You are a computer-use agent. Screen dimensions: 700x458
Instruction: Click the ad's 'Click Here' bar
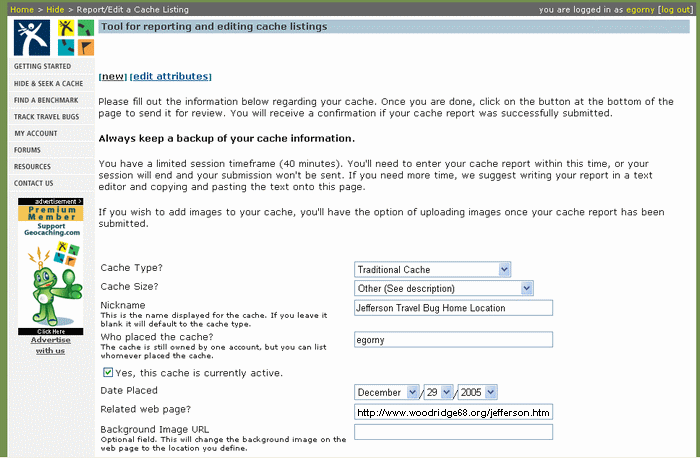(50, 332)
